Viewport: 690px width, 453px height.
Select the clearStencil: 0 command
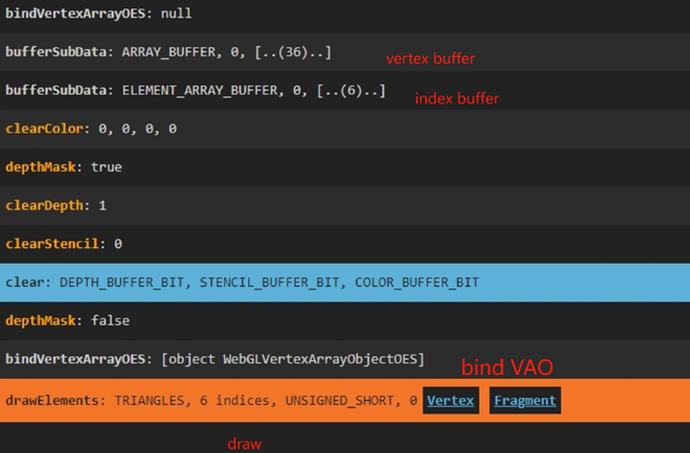(x=63, y=243)
